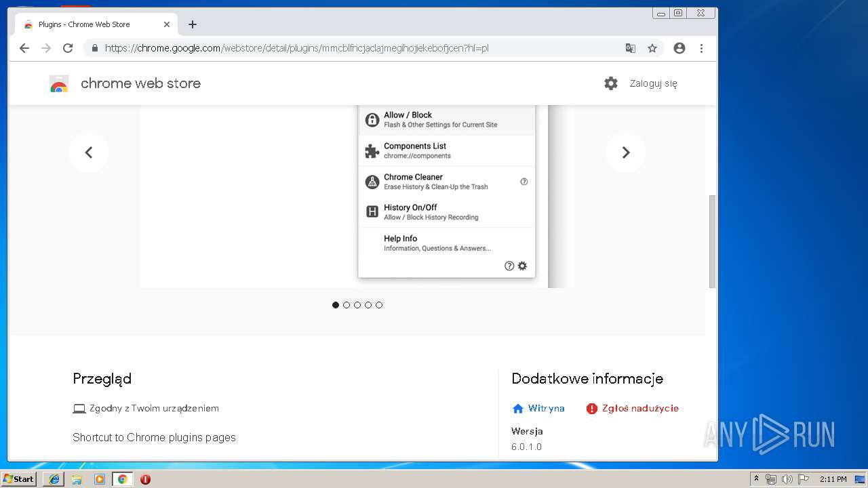868x488 pixels.
Task: Click the browser forward arrow
Action: 46,48
